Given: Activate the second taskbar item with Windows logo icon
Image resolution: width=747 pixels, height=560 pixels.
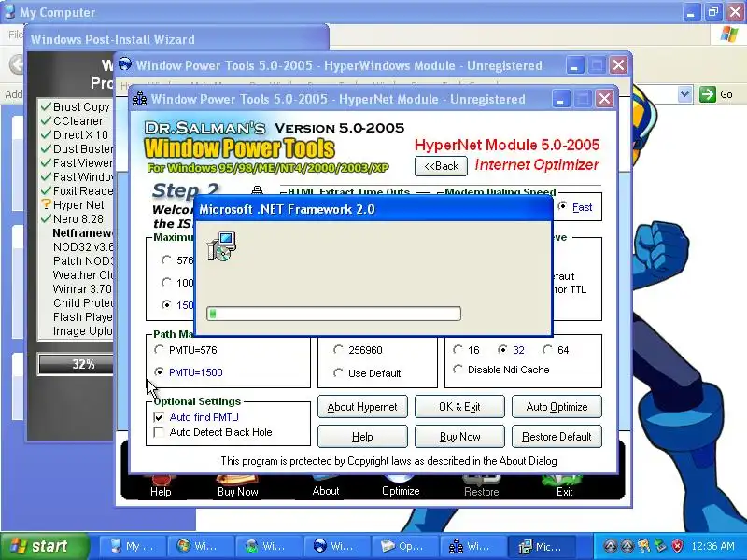Looking at the screenshot, I should click(x=200, y=546).
